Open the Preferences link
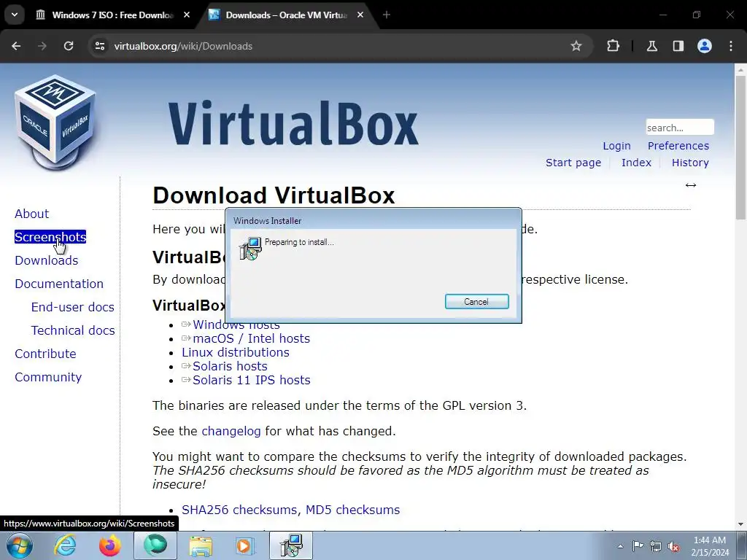The height and width of the screenshot is (560, 747). tap(678, 146)
